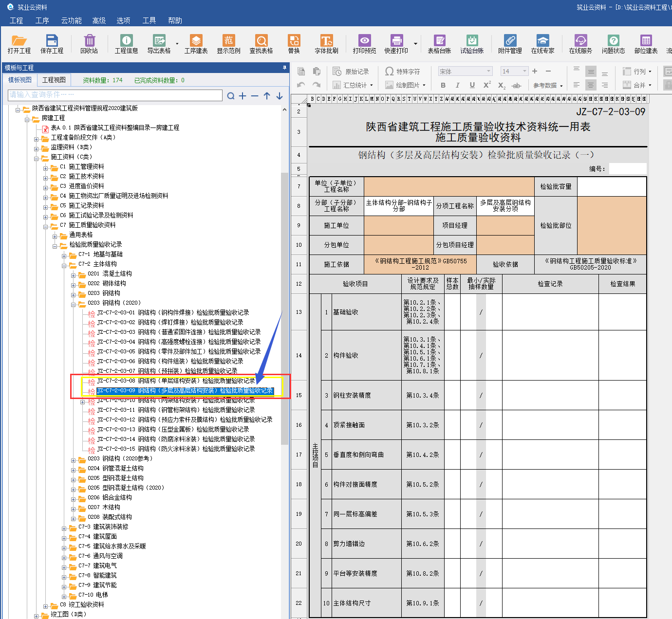672x619 pixels.
Task: Click the 编号 input cell
Action: 627,169
